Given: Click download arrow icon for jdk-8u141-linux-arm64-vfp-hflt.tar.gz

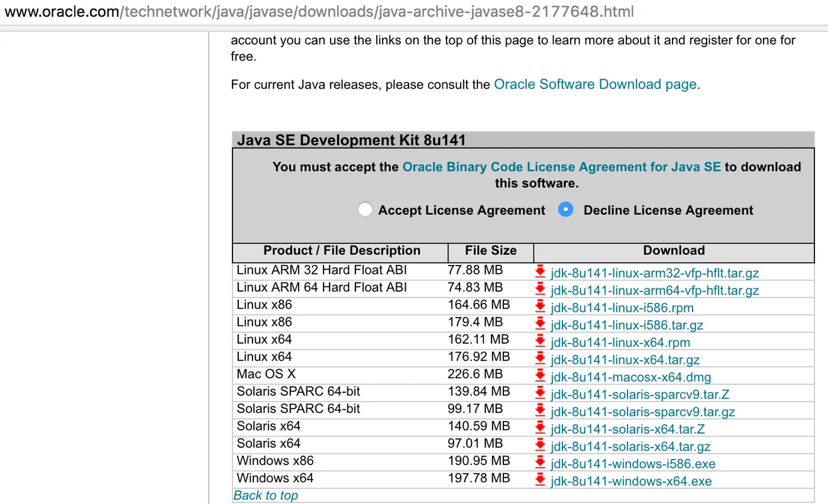Looking at the screenshot, I should tap(539, 289).
